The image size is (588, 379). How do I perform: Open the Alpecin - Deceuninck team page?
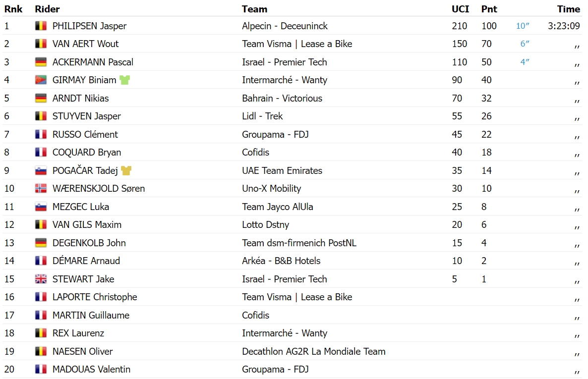285,26
